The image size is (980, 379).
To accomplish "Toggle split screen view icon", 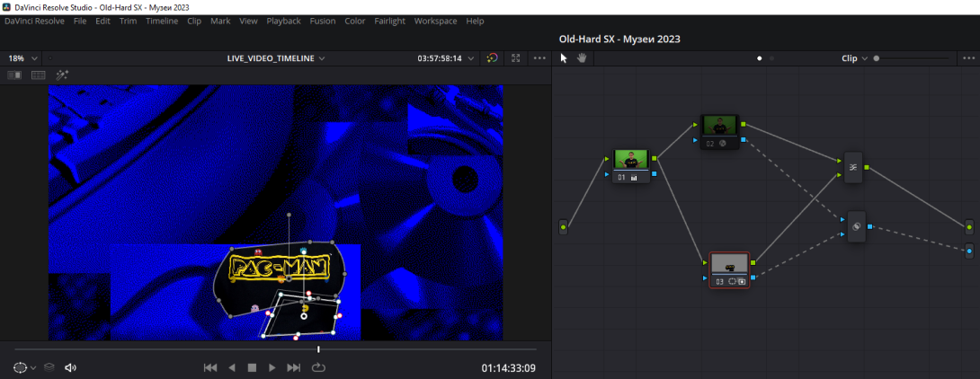I will pyautogui.click(x=38, y=75).
